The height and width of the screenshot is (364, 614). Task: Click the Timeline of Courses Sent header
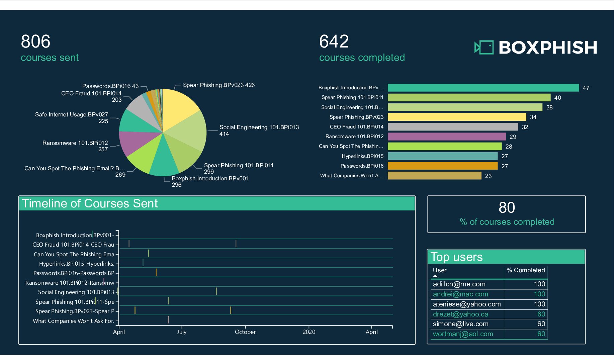click(x=217, y=203)
